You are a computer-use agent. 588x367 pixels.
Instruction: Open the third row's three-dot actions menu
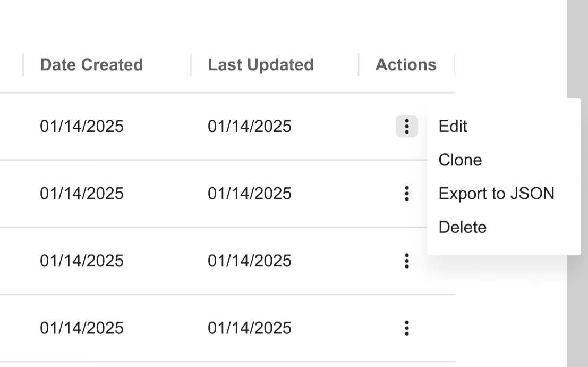tap(406, 261)
